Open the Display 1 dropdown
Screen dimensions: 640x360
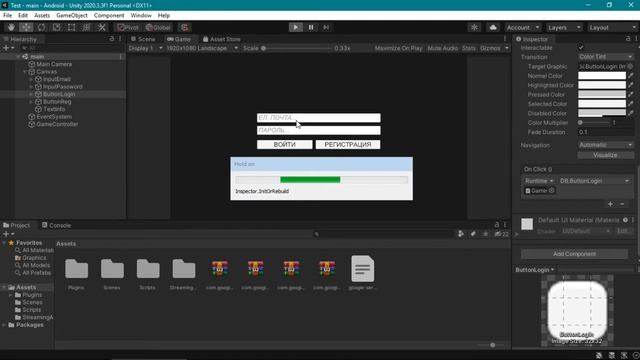click(146, 48)
